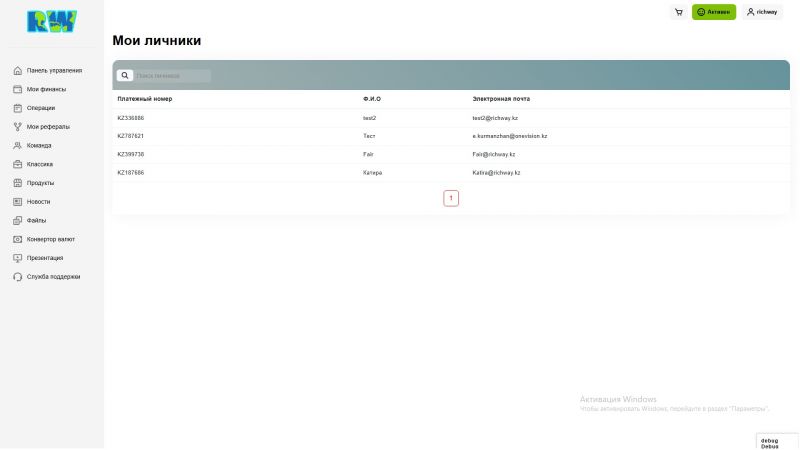Viewport: 800px width, 450px height.
Task: Click the headset icon for Служба поддержки
Action: click(18, 277)
